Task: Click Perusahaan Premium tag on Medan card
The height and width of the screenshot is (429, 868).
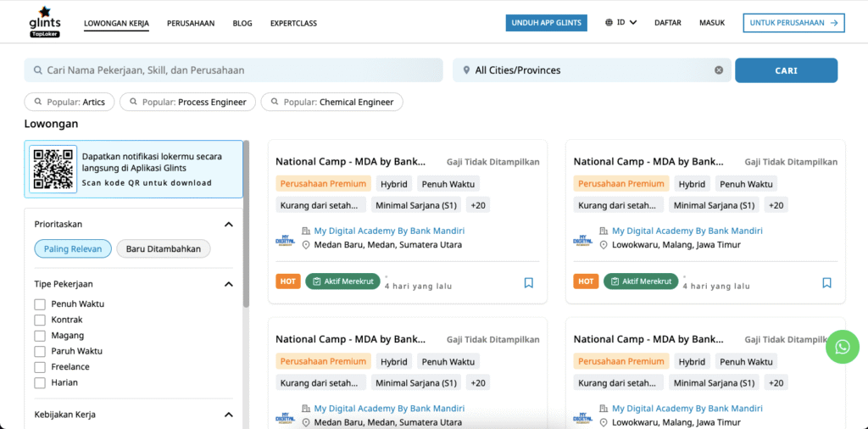Action: tap(323, 184)
